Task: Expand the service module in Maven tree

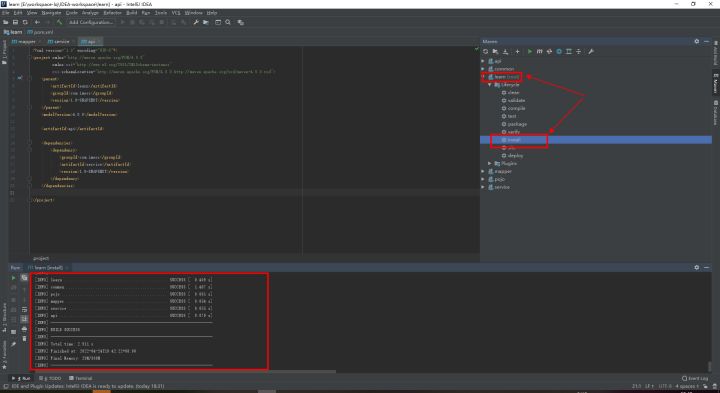Action: [483, 187]
